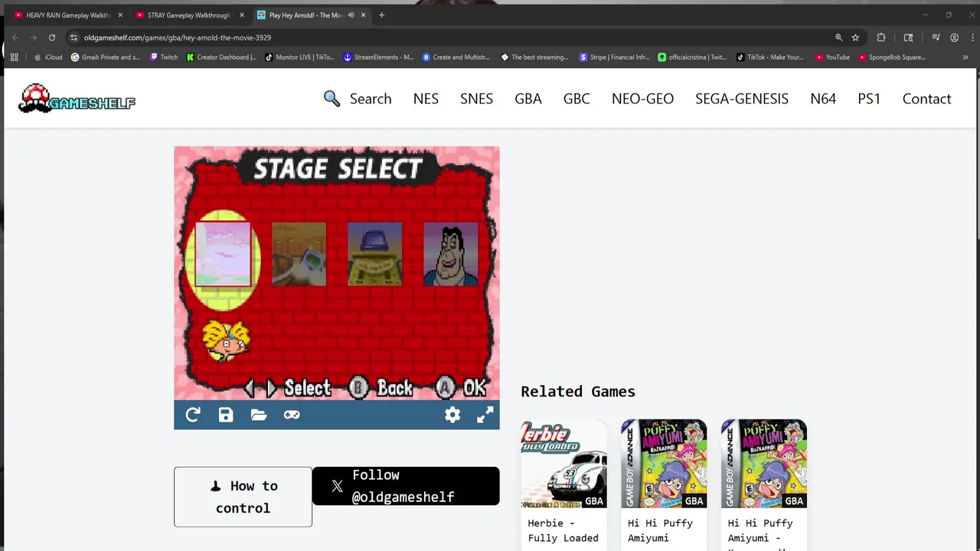
Task: Open the YouTube bookmark
Action: point(833,57)
